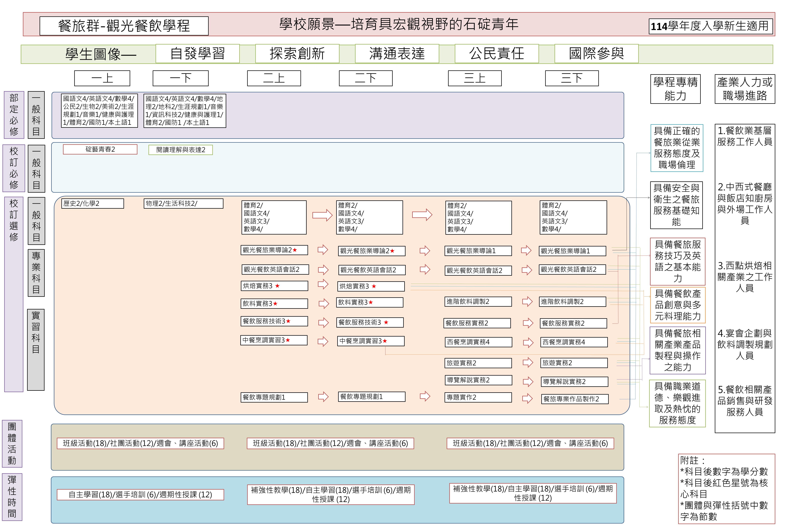Click the arrow between the 旅遊實務2 boxes

(x=528, y=363)
